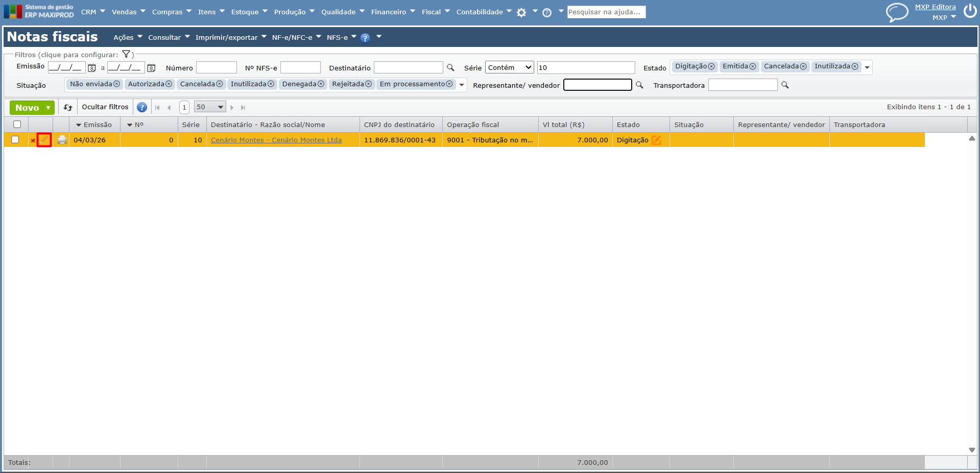This screenshot has width=980, height=473.
Task: Remove the Rejeitada situation tag
Action: coord(369,84)
